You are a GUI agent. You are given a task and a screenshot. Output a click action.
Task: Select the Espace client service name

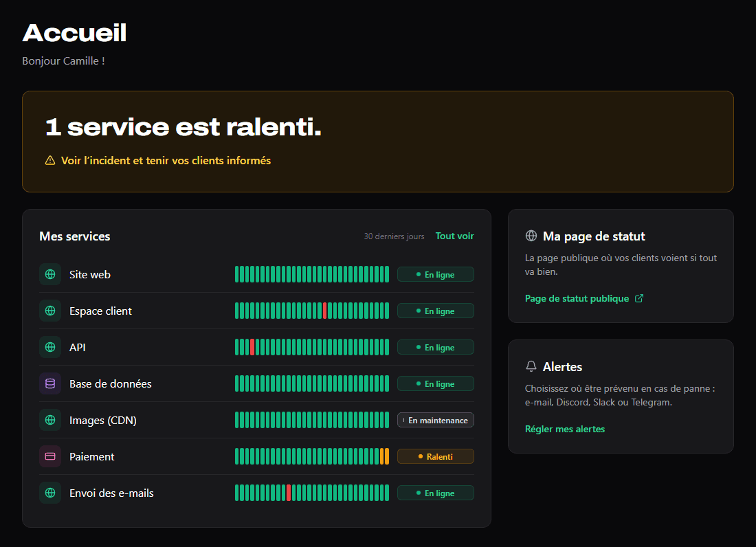click(100, 311)
